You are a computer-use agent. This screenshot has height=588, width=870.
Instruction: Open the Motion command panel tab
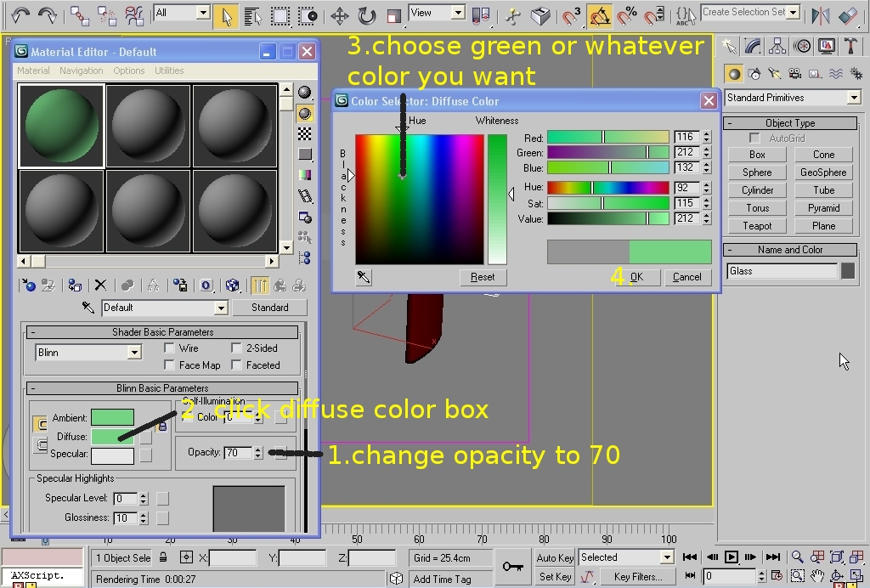pos(802,46)
